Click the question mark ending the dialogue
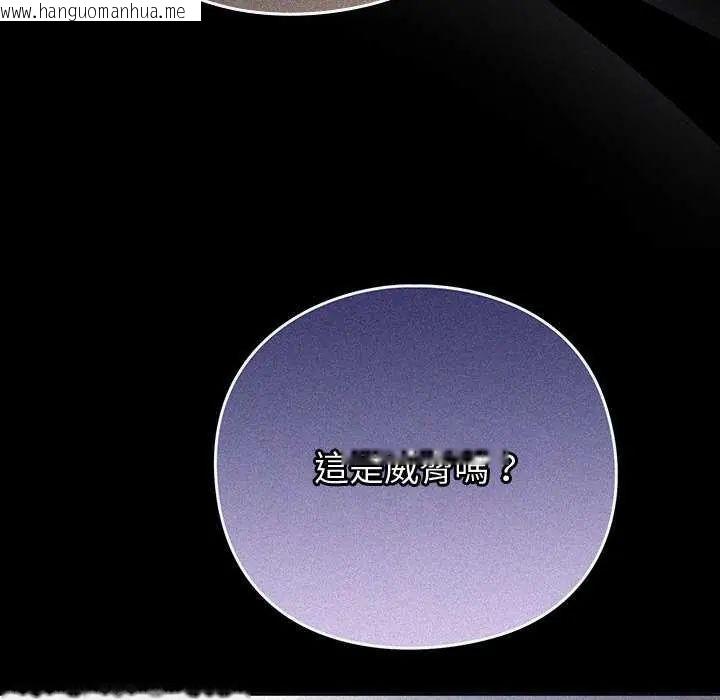Viewport: 720px width, 700px height. coord(508,469)
